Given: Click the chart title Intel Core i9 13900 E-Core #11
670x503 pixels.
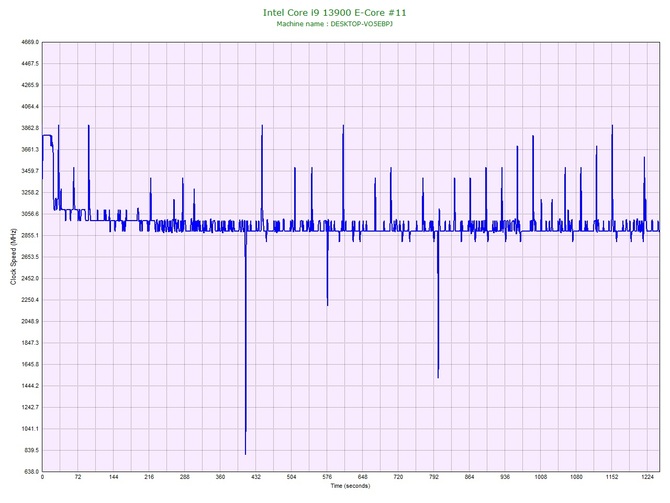Looking at the screenshot, I should click(x=335, y=13).
